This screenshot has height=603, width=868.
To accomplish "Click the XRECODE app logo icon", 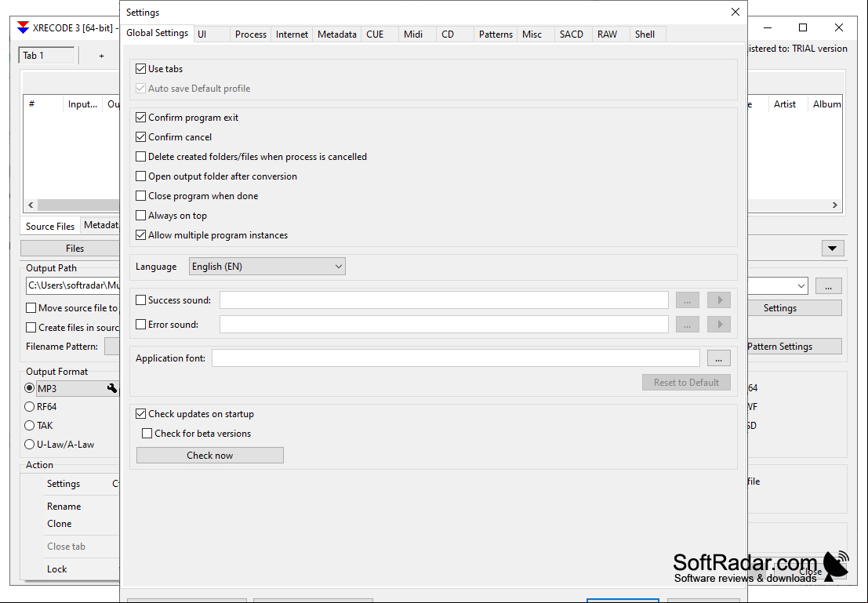I will [23, 27].
